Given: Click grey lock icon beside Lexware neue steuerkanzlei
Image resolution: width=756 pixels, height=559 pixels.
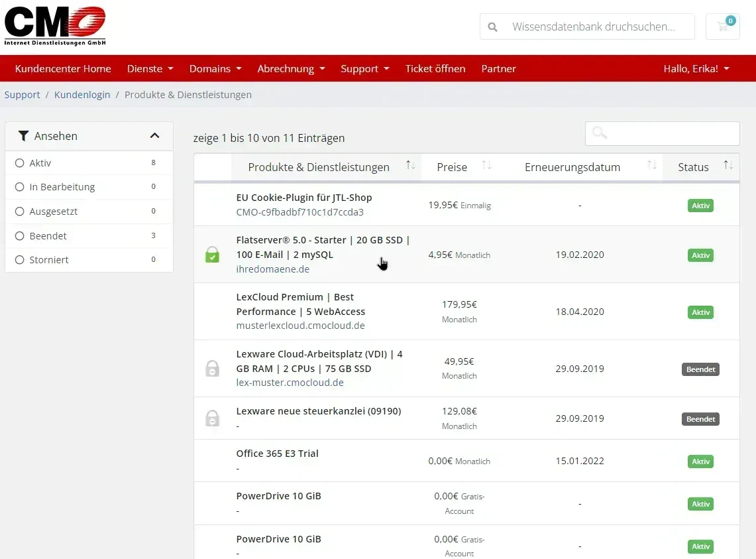Looking at the screenshot, I should coord(212,418).
